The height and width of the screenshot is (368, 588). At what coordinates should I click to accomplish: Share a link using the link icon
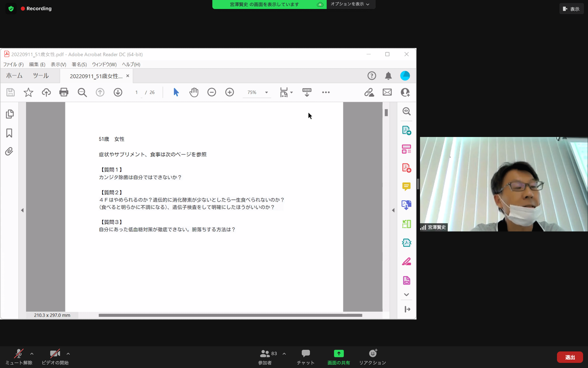pos(369,92)
